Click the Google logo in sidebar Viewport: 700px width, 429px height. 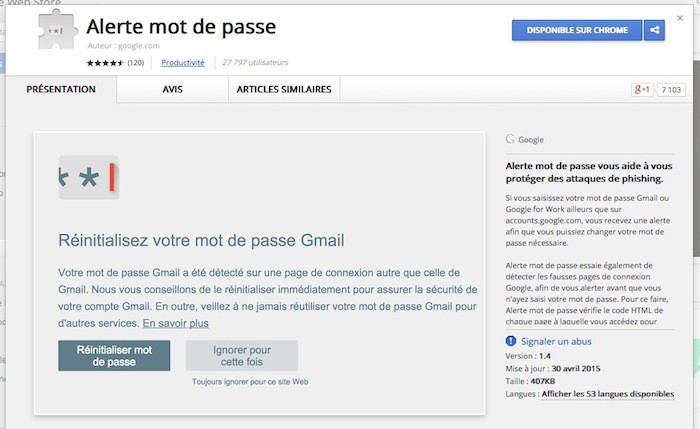coord(510,139)
